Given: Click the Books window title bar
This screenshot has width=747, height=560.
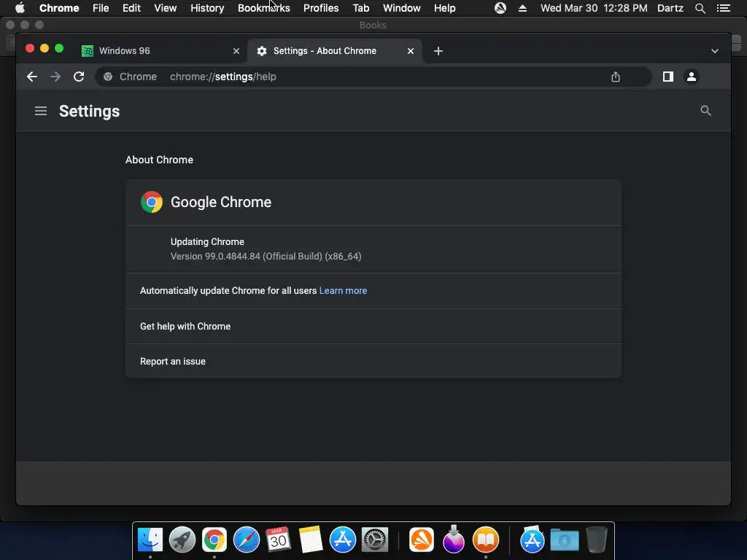Looking at the screenshot, I should click(x=373, y=25).
